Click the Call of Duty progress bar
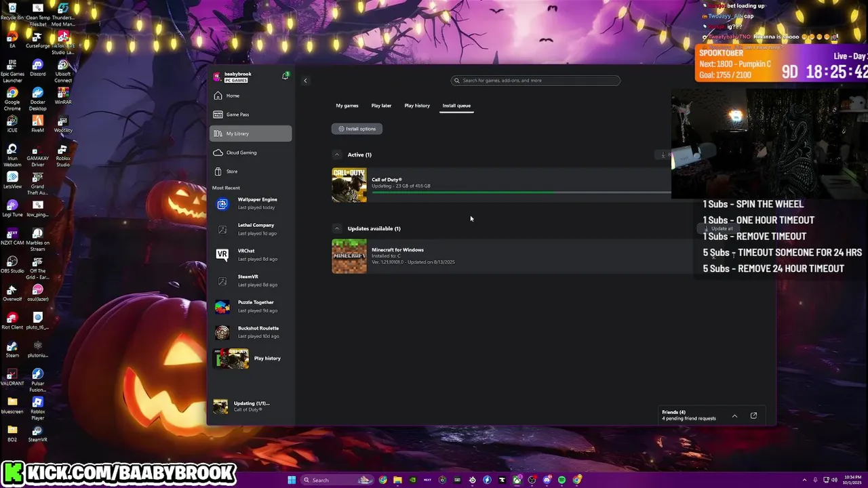 [x=521, y=192]
